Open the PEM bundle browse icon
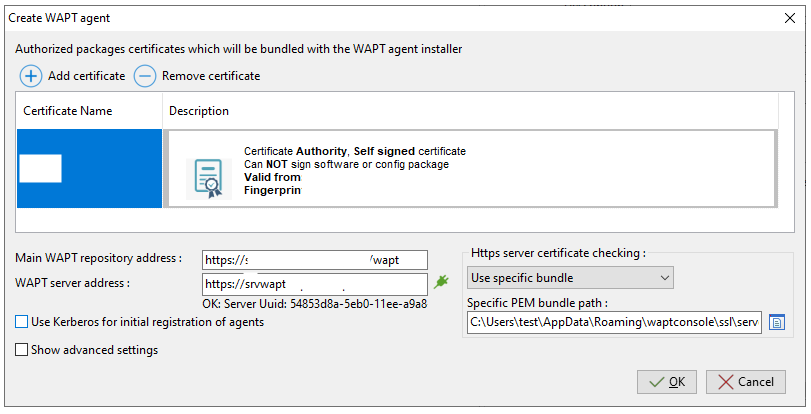The image size is (811, 414). pyautogui.click(x=776, y=321)
